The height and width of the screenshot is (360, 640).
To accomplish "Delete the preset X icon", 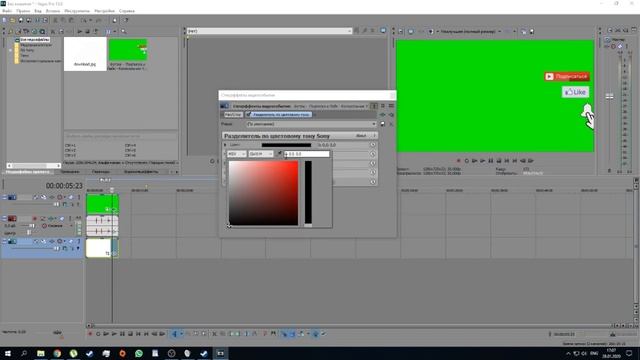I will (x=391, y=124).
